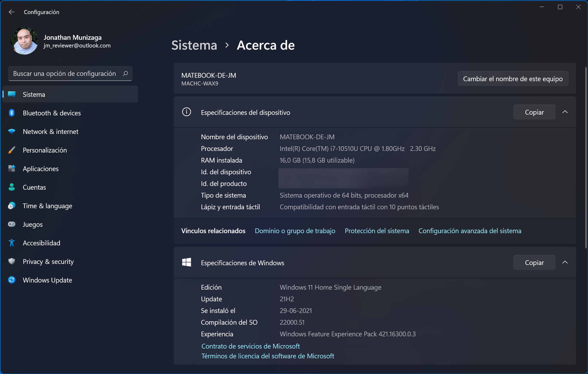
Task: Click the Cuentas person icon
Action: 12,187
